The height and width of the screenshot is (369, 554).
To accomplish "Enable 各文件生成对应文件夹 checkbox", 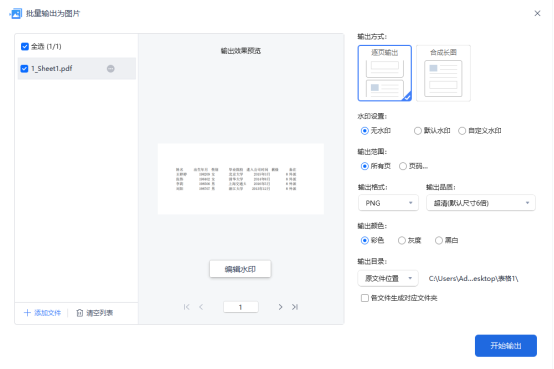I will tap(365, 298).
